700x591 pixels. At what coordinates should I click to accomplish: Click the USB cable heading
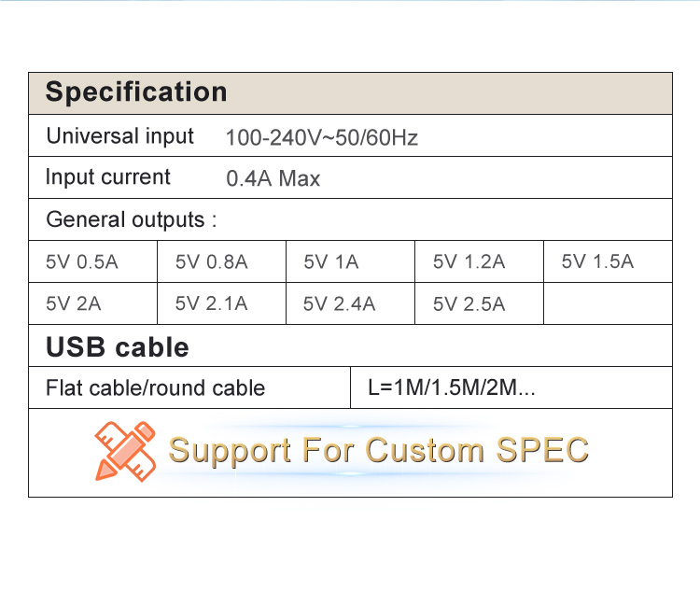118,347
